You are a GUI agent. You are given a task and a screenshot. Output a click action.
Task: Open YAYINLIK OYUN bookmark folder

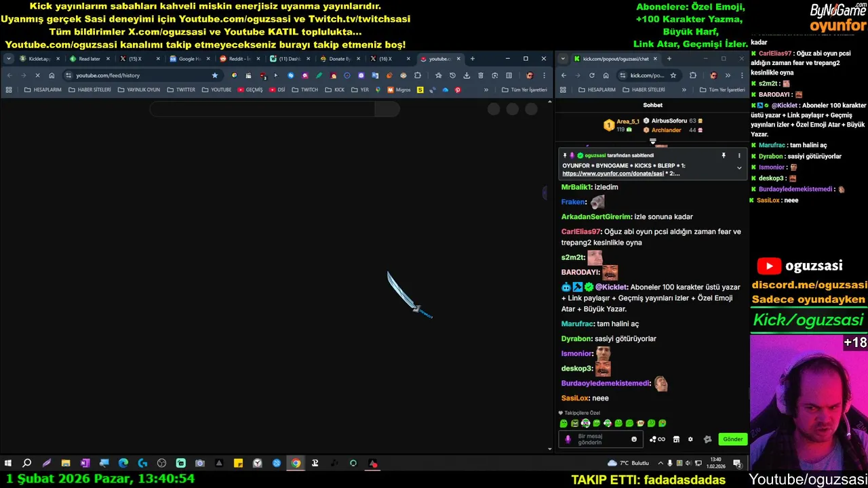[138, 89]
